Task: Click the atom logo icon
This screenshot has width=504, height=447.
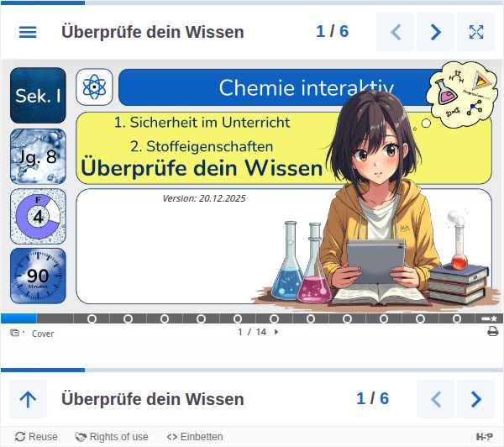Action: click(x=94, y=87)
